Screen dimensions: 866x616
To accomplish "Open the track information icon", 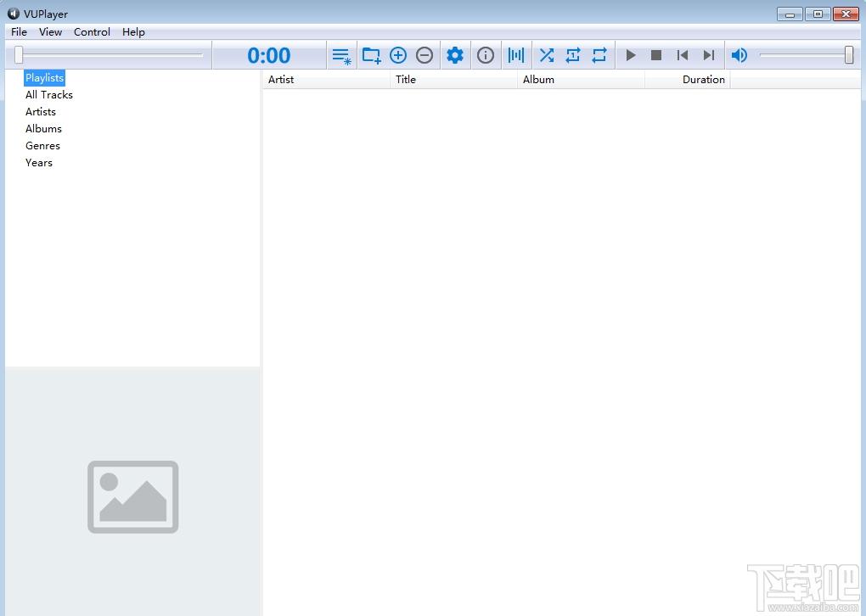I will 486,55.
